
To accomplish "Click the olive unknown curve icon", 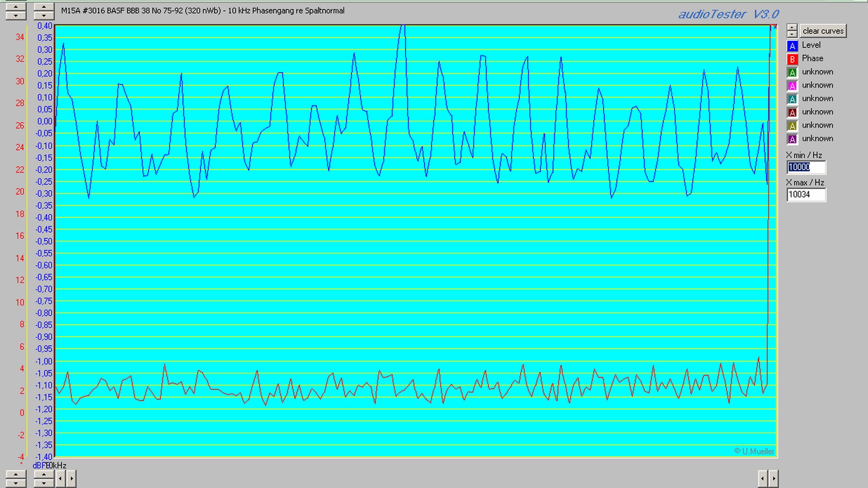I will tap(792, 126).
